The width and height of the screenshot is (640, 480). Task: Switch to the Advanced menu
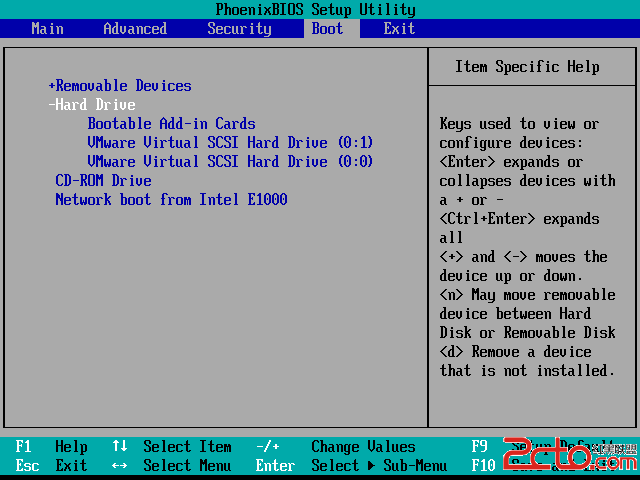pyautogui.click(x=135, y=29)
